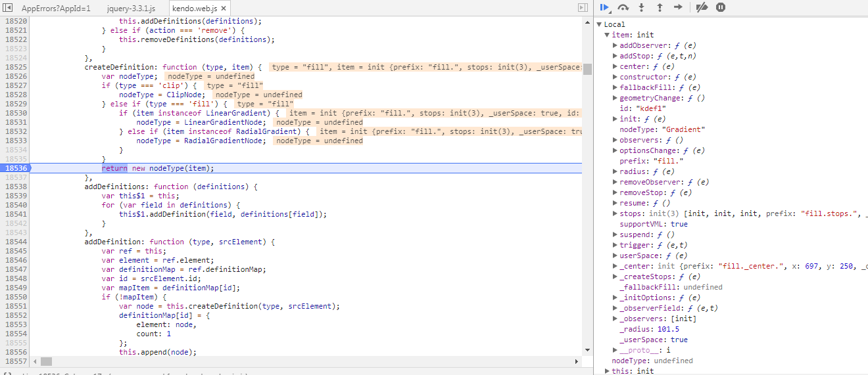
Task: Click the pretty-print braces icon
Action: click(x=7, y=374)
